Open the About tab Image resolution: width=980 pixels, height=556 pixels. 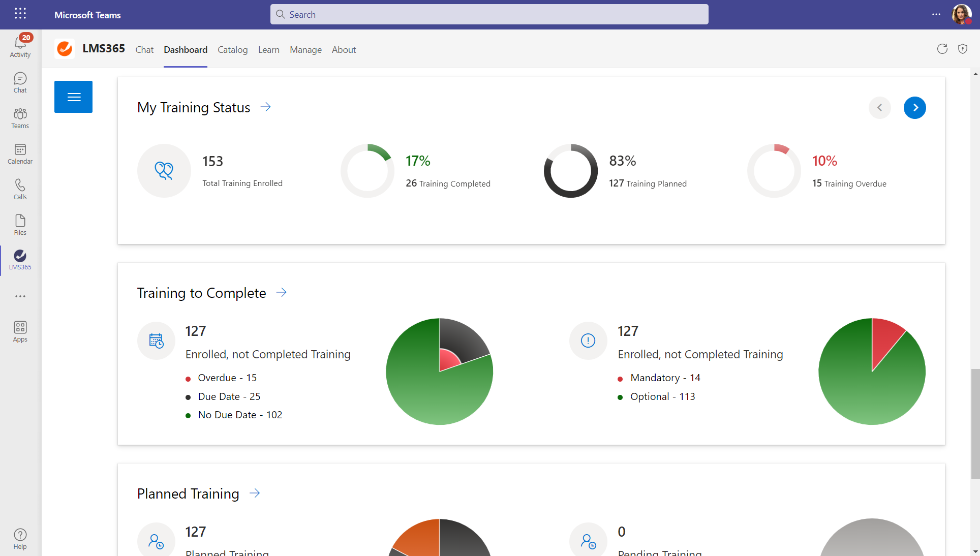pos(344,50)
